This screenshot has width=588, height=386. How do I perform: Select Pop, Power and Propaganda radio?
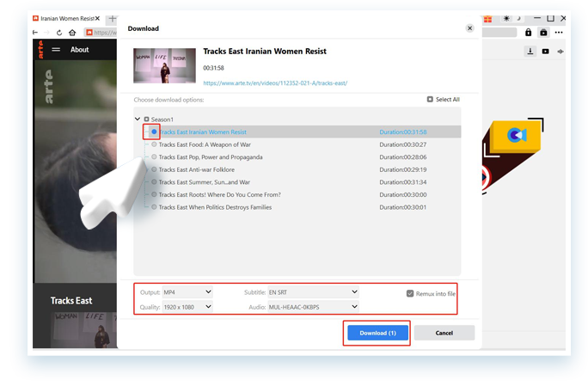[154, 156]
